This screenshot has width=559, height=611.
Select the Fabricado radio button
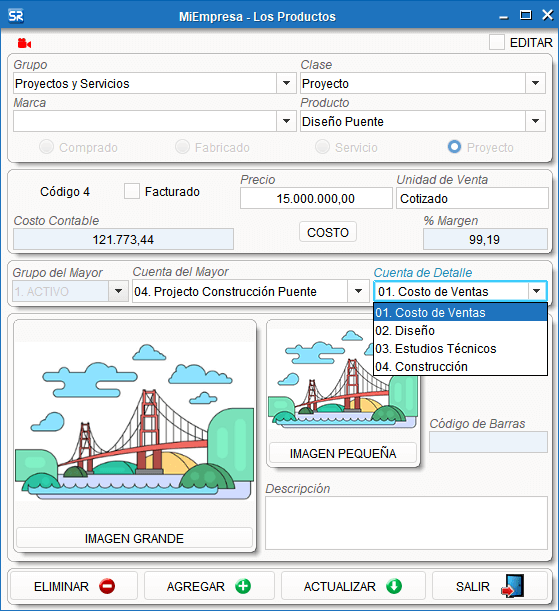click(x=182, y=147)
